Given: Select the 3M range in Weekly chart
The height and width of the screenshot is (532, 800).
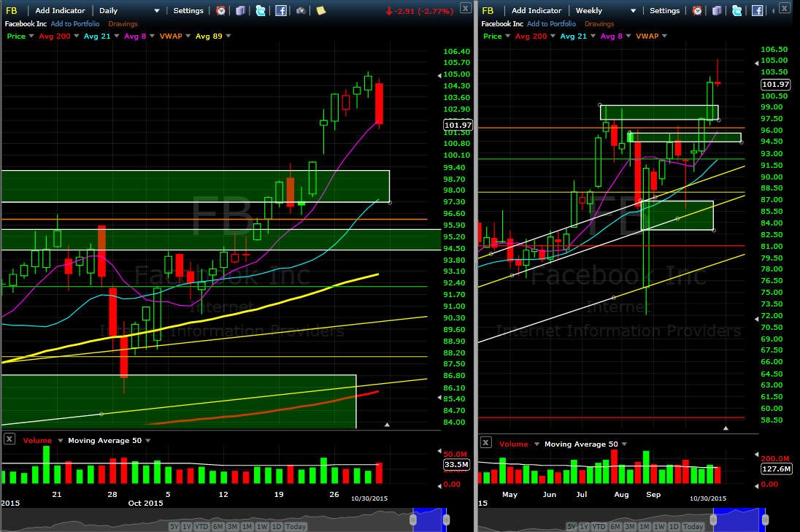Looking at the screenshot, I should [x=629, y=526].
